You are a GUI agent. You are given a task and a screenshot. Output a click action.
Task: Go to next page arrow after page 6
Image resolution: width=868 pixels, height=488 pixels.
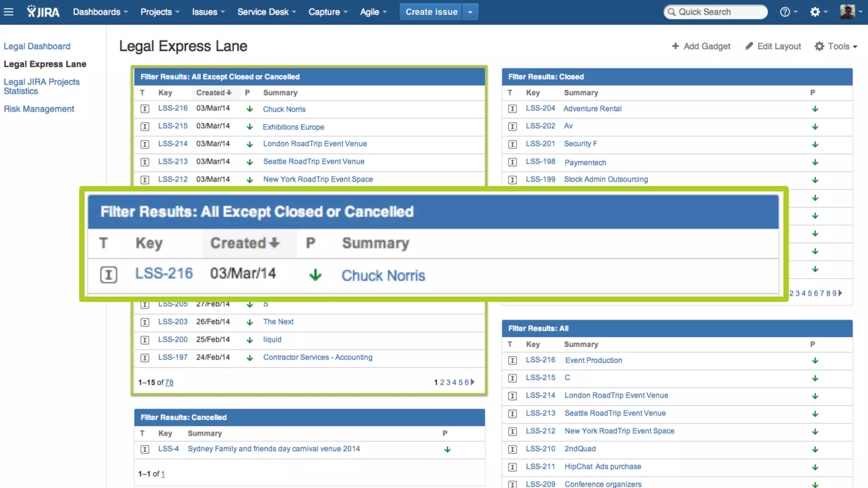coord(473,382)
